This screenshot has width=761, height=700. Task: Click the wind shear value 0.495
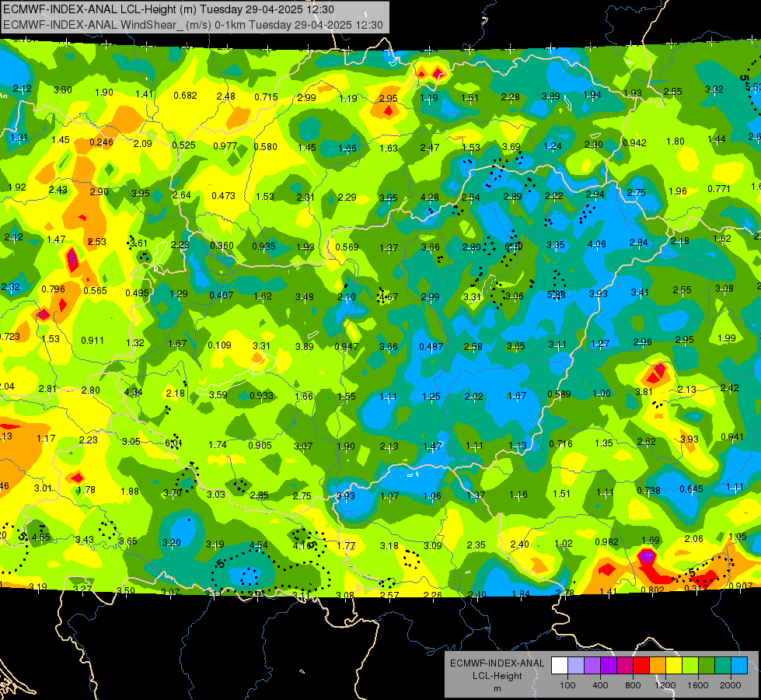[x=137, y=292]
